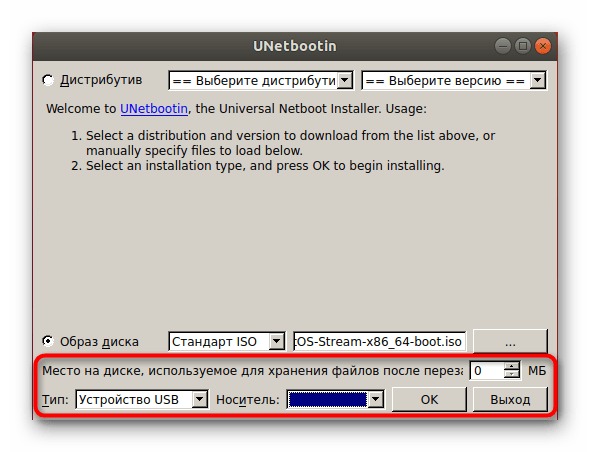This screenshot has height=452, width=590.
Task: Click the persistent space МБ value field
Action: pyautogui.click(x=487, y=371)
